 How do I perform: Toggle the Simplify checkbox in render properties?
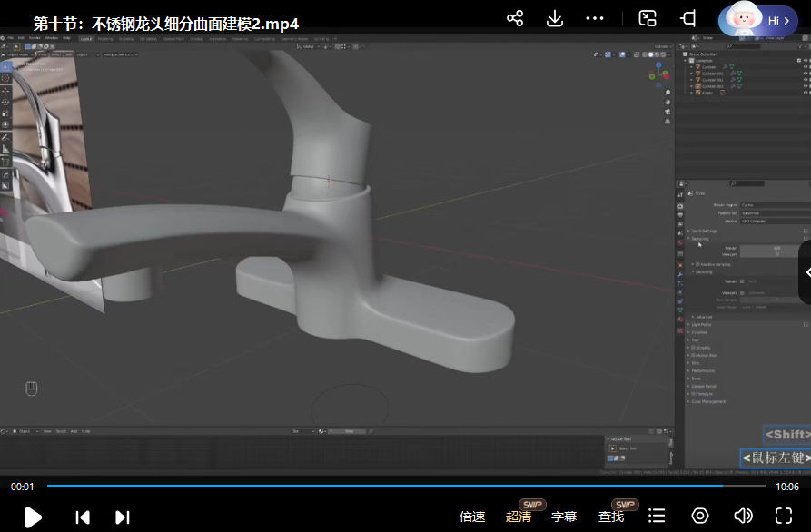click(694, 347)
